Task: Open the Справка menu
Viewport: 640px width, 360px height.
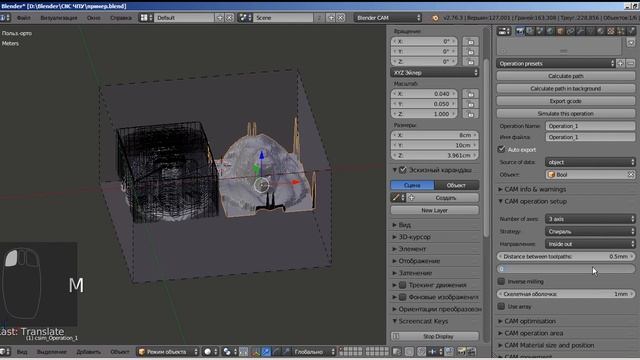Action: pyautogui.click(x=121, y=18)
